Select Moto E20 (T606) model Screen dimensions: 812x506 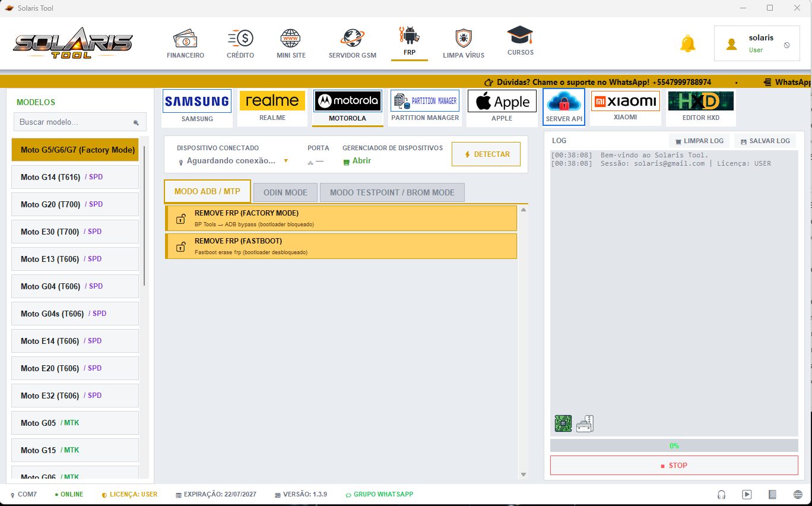coord(75,368)
